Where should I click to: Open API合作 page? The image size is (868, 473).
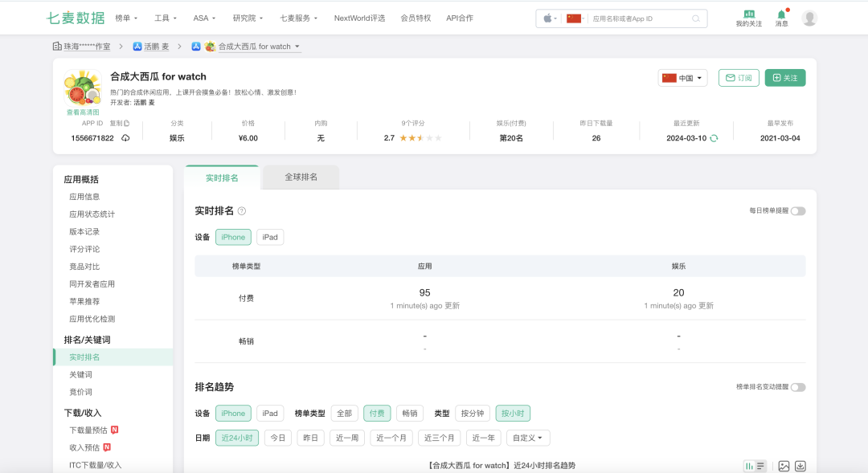[x=460, y=18]
